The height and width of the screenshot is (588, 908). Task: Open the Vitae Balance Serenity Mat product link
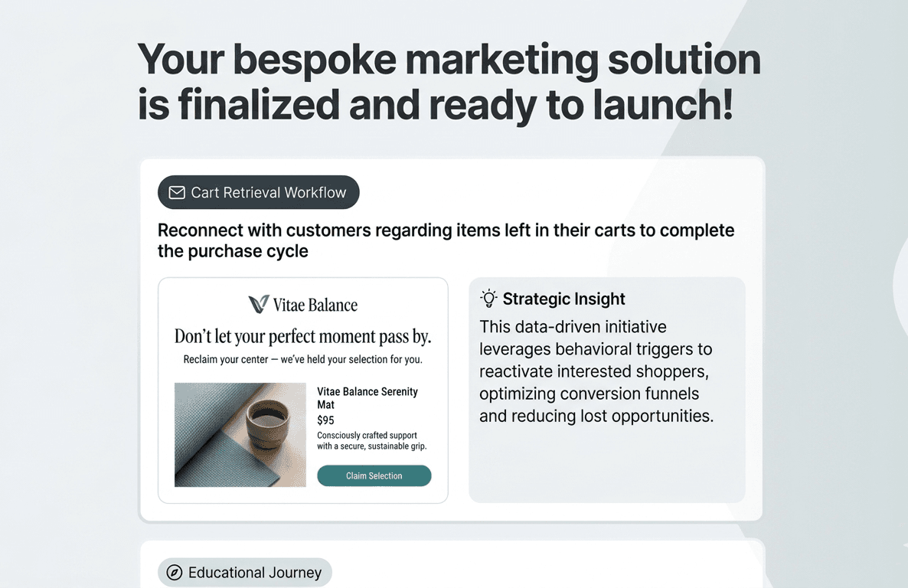pos(367,398)
